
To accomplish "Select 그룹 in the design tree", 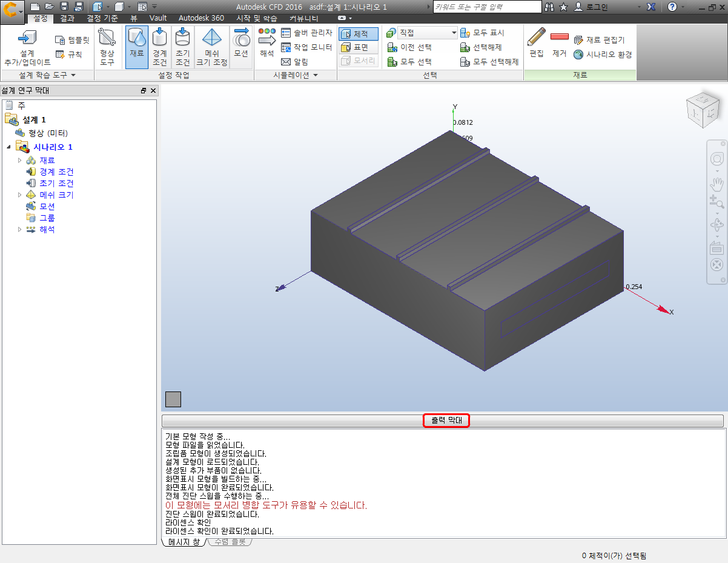I will pyautogui.click(x=48, y=218).
